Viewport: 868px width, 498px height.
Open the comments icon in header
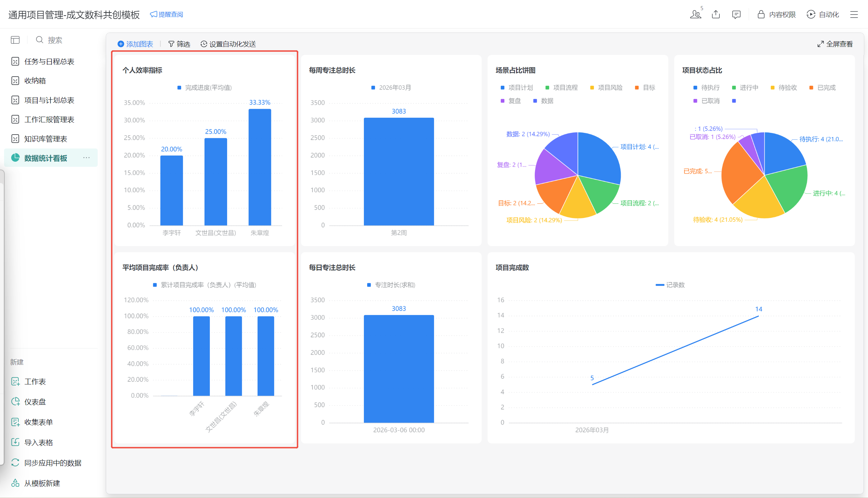pos(736,14)
